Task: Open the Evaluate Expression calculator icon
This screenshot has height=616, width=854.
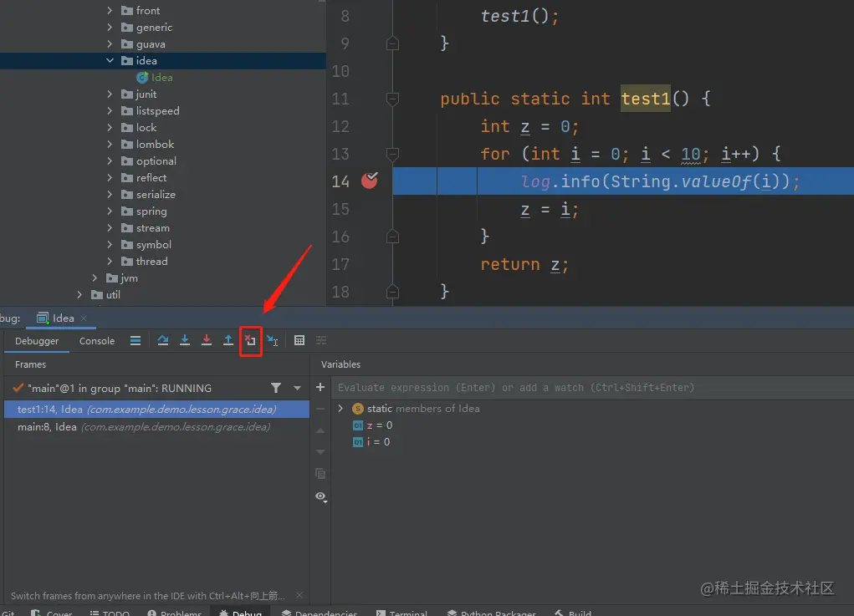Action: (299, 341)
